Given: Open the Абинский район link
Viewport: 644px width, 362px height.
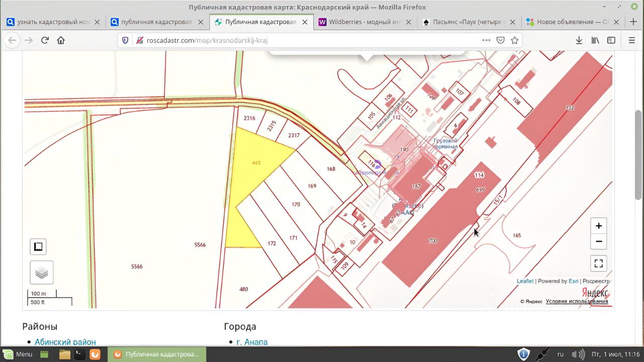Looking at the screenshot, I should coord(65,342).
